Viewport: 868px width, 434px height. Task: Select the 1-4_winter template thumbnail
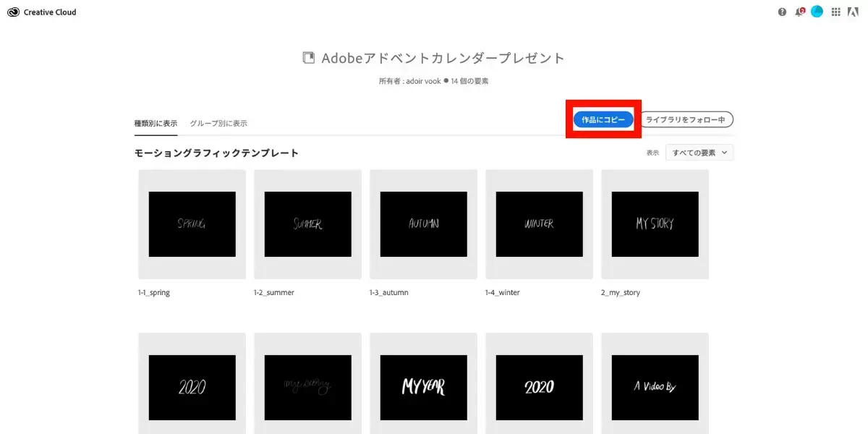click(539, 224)
